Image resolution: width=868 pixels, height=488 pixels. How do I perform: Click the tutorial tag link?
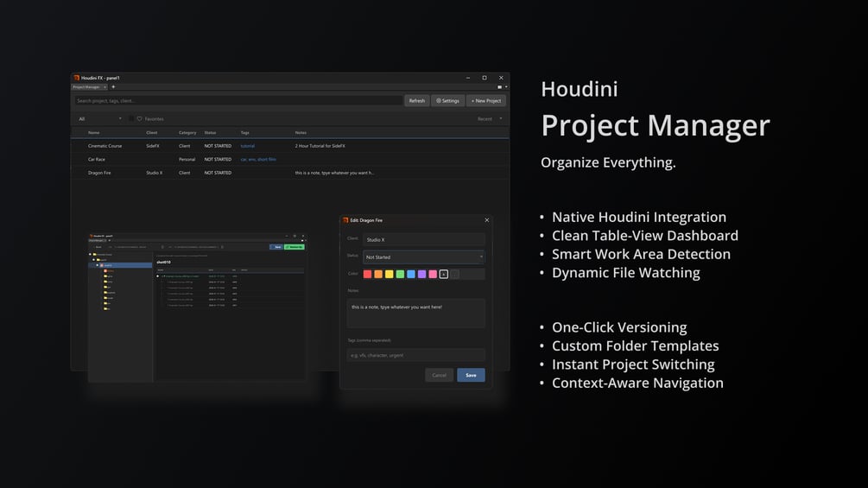point(248,146)
